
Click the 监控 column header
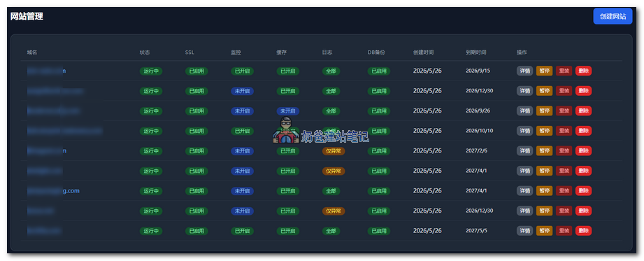(x=236, y=52)
